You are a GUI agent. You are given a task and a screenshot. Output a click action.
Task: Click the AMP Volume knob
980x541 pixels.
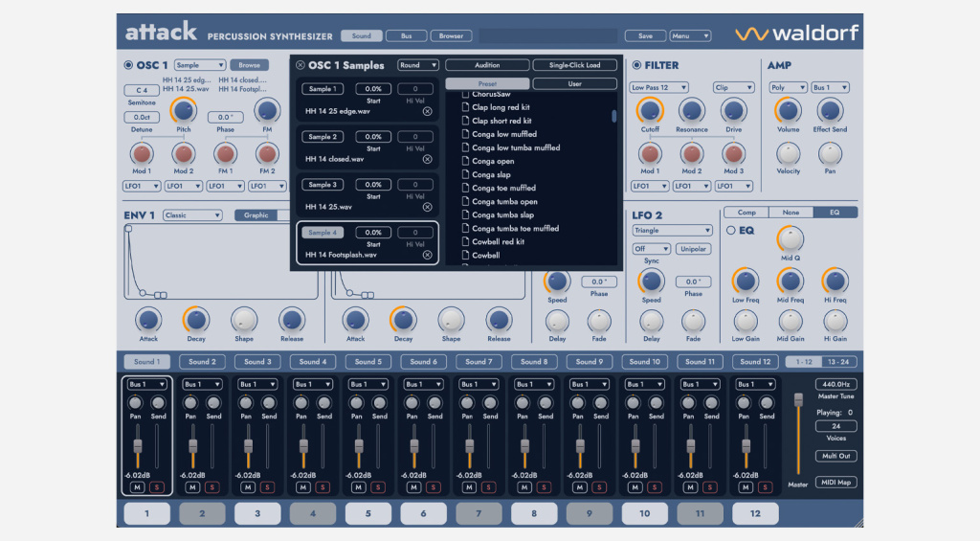(x=788, y=111)
